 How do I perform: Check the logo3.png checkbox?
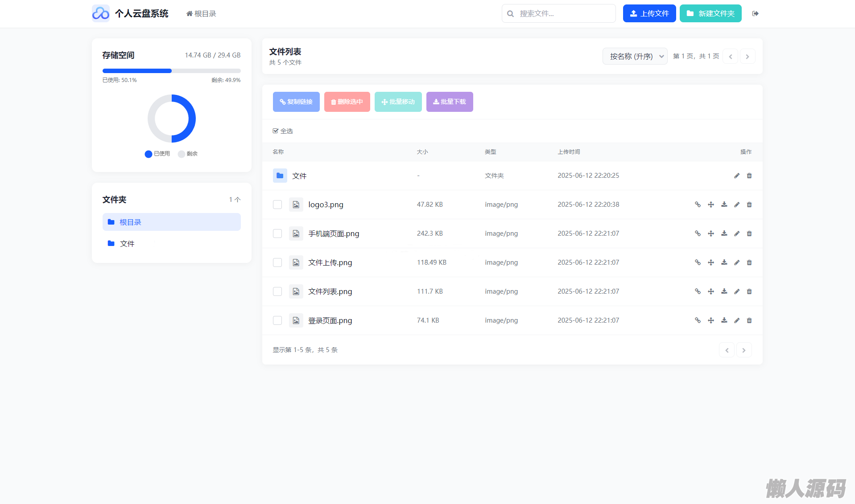(x=277, y=205)
